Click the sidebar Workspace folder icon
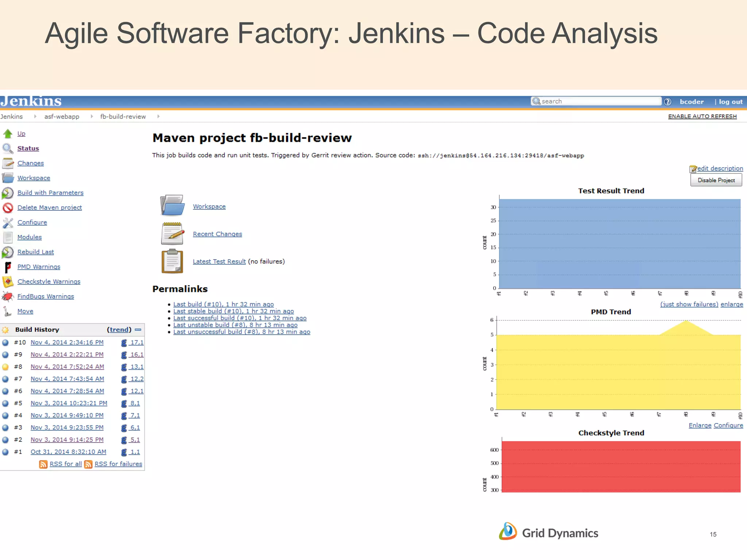The width and height of the screenshot is (747, 560). pyautogui.click(x=8, y=178)
